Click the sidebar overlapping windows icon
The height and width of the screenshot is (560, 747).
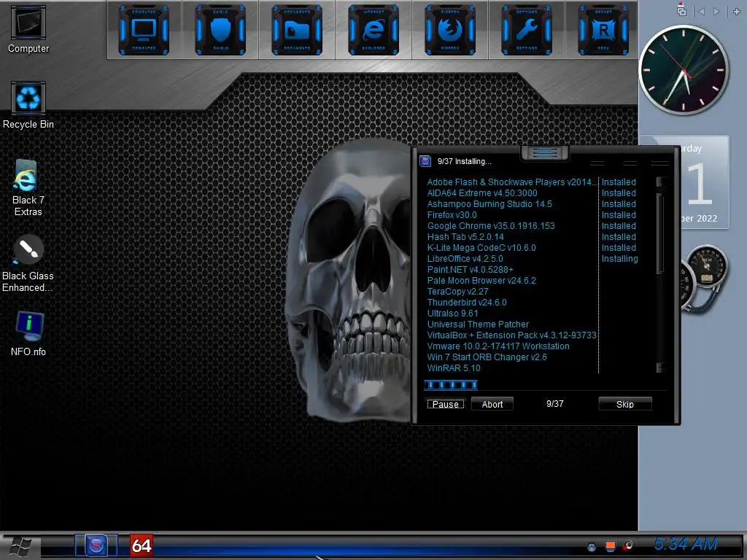pos(682,10)
